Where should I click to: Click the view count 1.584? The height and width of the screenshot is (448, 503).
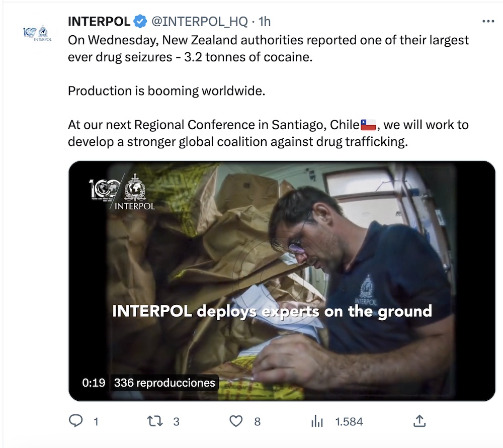(x=349, y=421)
